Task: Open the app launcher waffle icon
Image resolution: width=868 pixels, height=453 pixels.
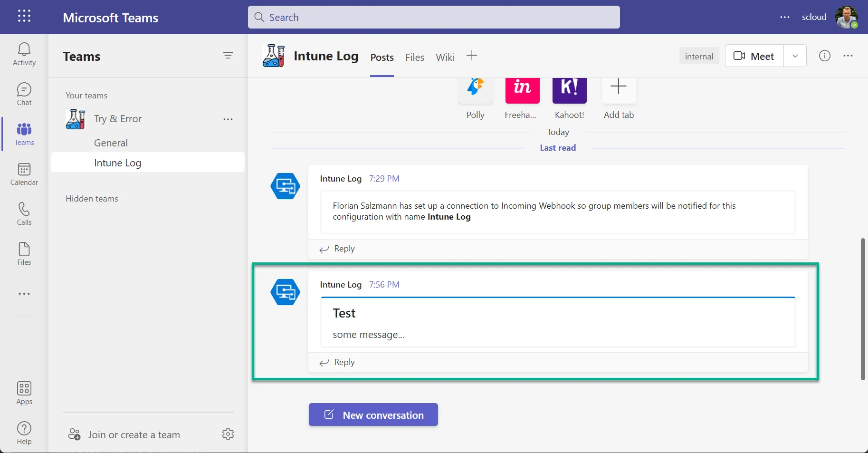Action: 24,16
